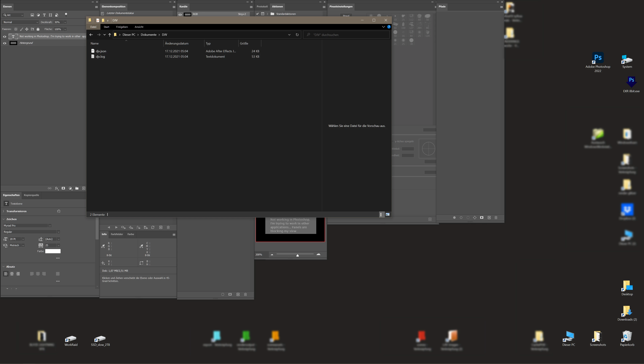Filter layers by adjustment layer type
644x364 pixels.
pyautogui.click(x=38, y=15)
